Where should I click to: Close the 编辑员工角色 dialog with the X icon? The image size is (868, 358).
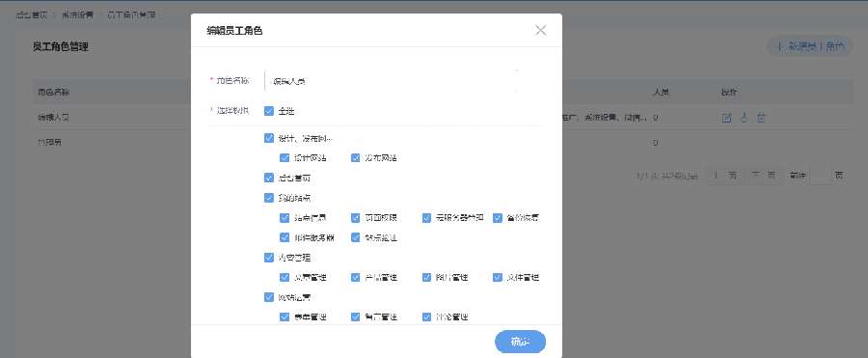pyautogui.click(x=541, y=31)
